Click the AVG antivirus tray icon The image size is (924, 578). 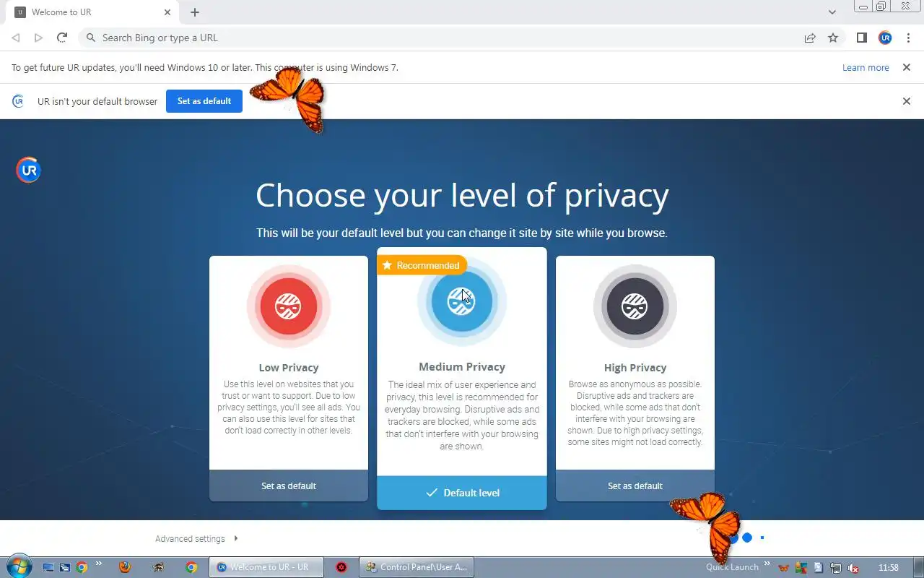[x=801, y=568]
